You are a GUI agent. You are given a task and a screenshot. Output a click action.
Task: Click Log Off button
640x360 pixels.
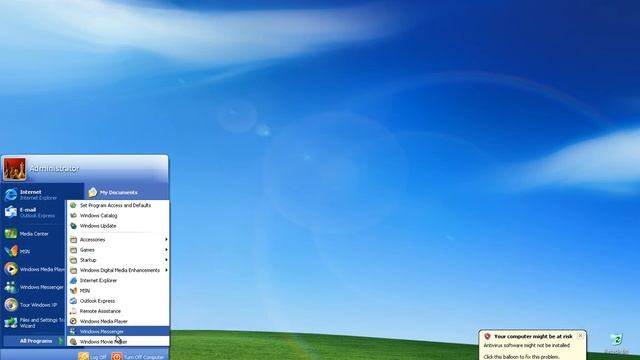click(x=93, y=356)
